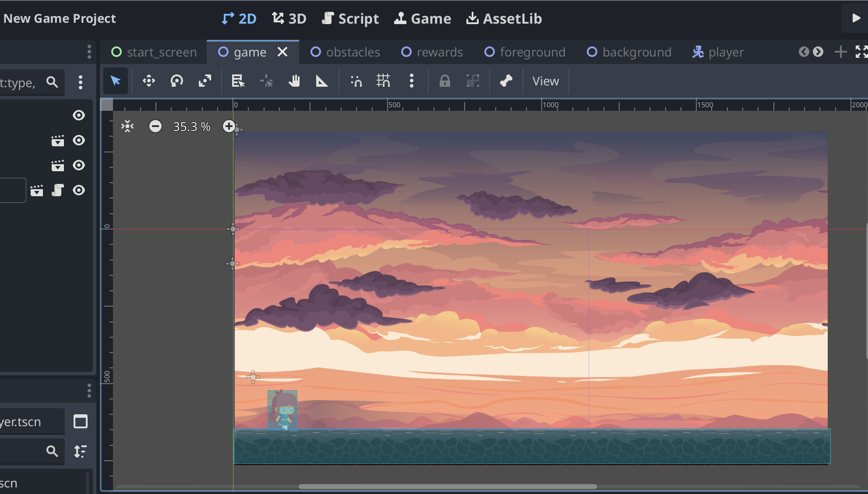868x494 pixels.
Task: Show list of selectable nodes tool
Action: (x=238, y=81)
